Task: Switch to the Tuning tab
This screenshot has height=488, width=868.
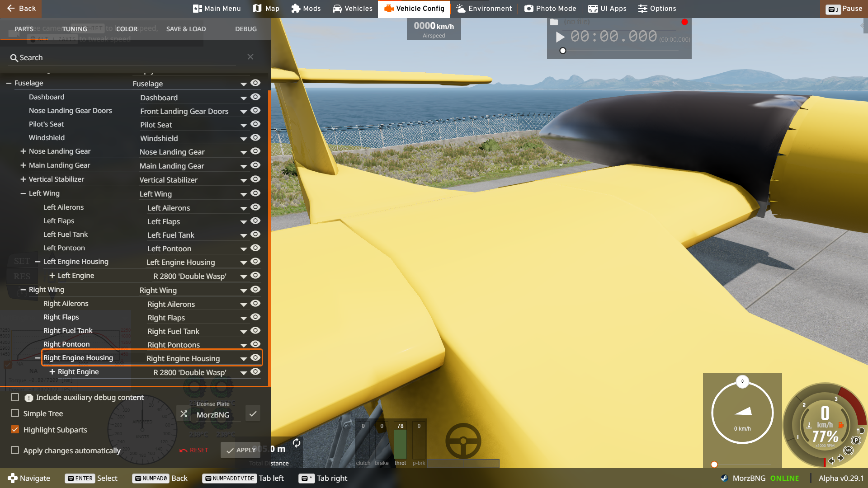Action: [x=75, y=29]
